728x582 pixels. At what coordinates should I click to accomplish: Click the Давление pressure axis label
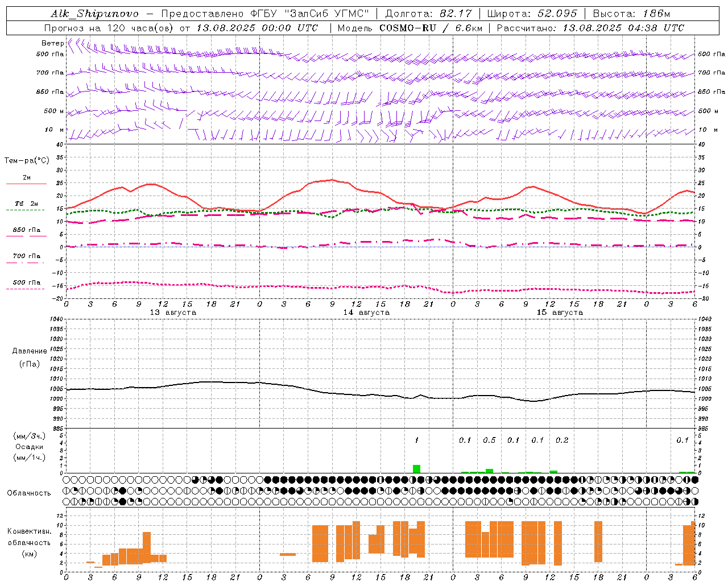pyautogui.click(x=30, y=351)
